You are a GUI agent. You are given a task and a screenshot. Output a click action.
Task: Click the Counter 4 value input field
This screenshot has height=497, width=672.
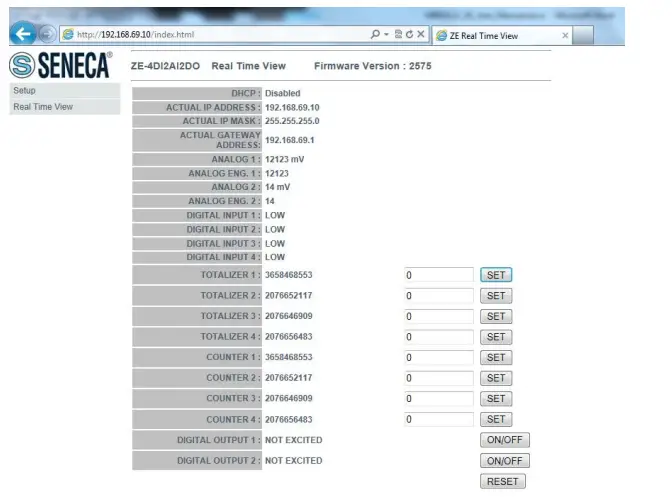point(438,419)
